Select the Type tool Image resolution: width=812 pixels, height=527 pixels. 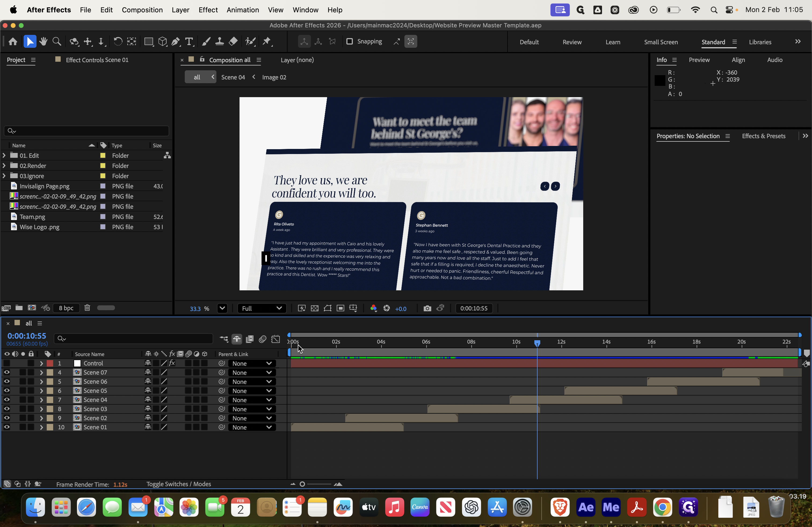pos(189,42)
